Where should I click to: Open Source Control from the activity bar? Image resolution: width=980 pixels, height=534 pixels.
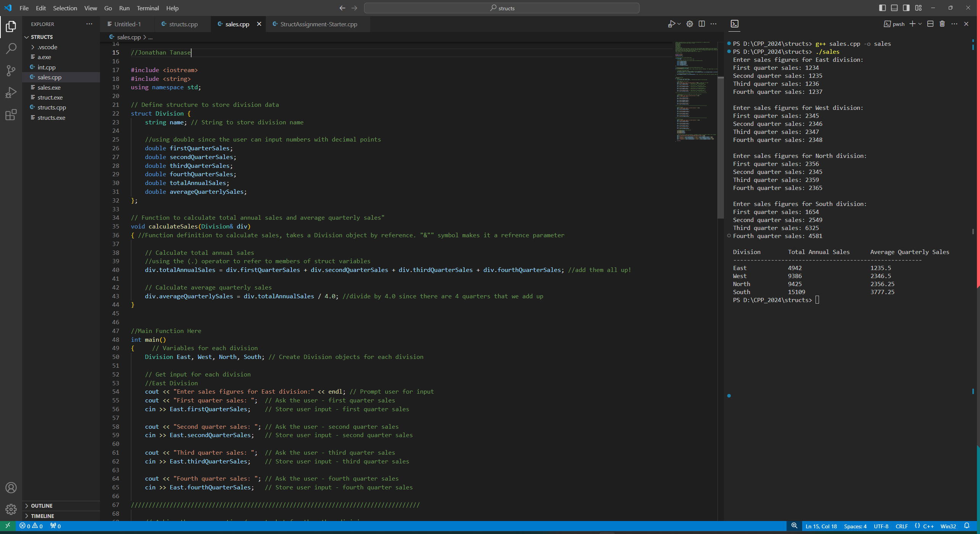[11, 71]
